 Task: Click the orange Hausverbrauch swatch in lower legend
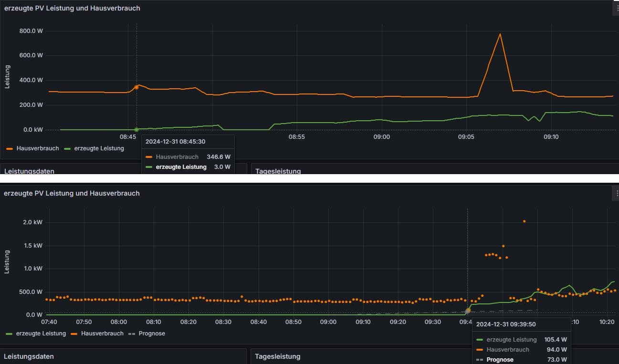[75, 334]
